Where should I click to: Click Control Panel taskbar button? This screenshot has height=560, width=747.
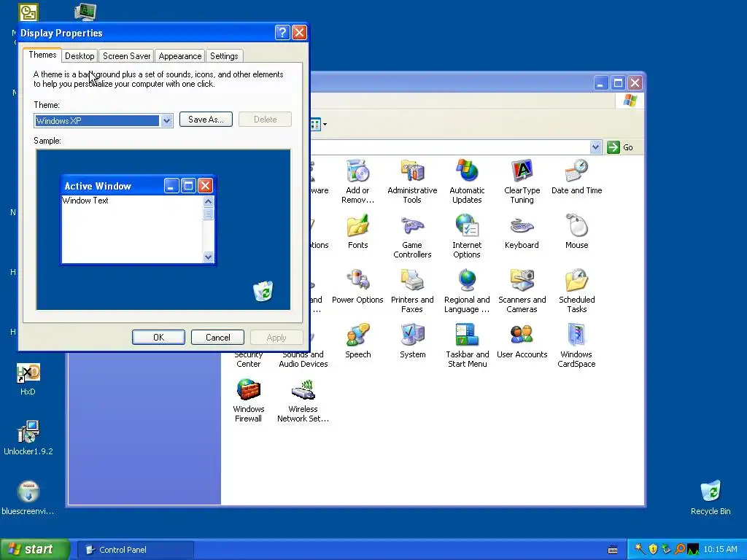(x=136, y=550)
